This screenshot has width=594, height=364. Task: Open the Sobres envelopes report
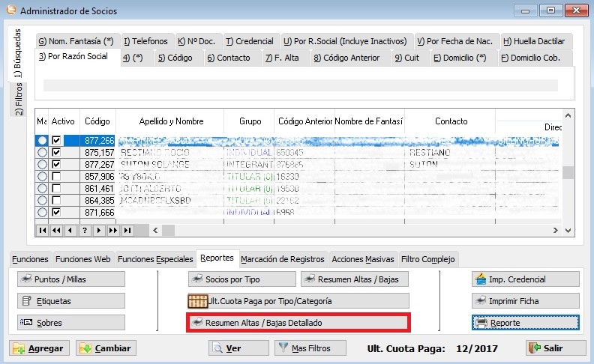pyautogui.click(x=70, y=323)
